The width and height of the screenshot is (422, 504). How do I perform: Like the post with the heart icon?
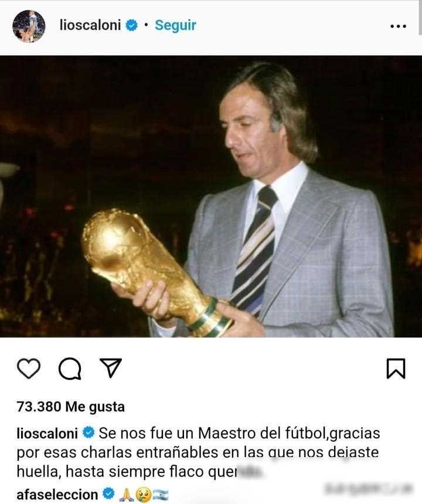point(29,368)
